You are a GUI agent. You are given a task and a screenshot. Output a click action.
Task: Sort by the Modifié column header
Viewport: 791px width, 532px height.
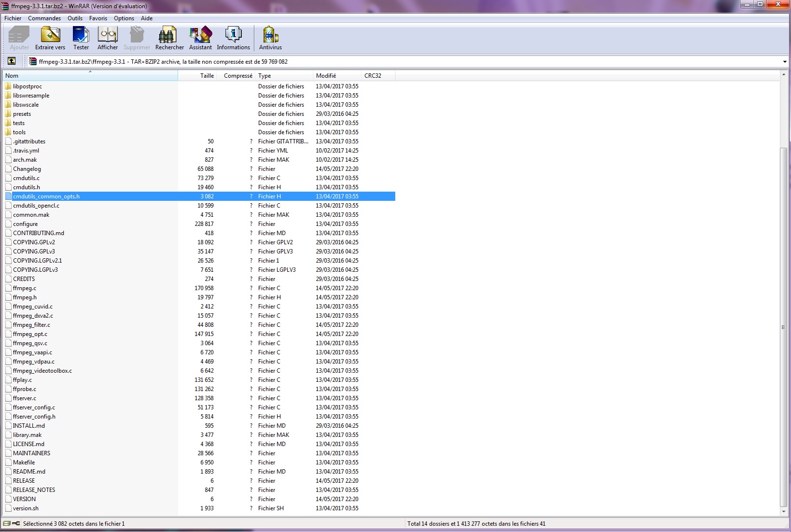tap(337, 76)
